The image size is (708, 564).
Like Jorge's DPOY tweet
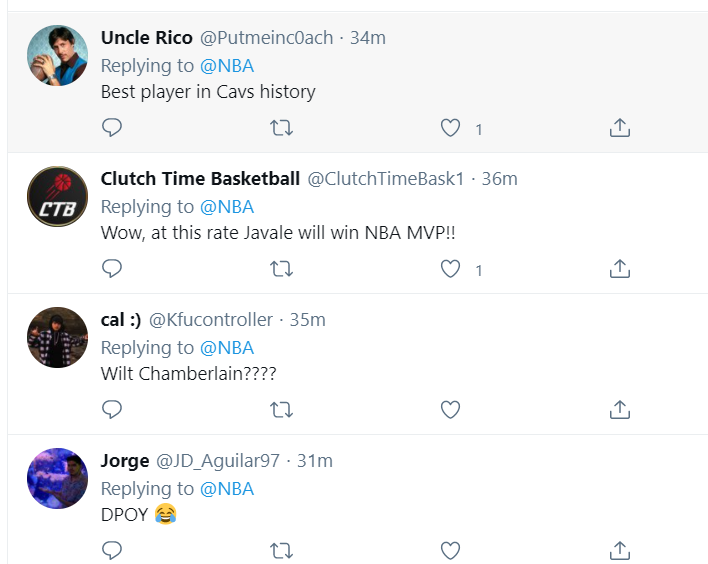click(x=451, y=550)
